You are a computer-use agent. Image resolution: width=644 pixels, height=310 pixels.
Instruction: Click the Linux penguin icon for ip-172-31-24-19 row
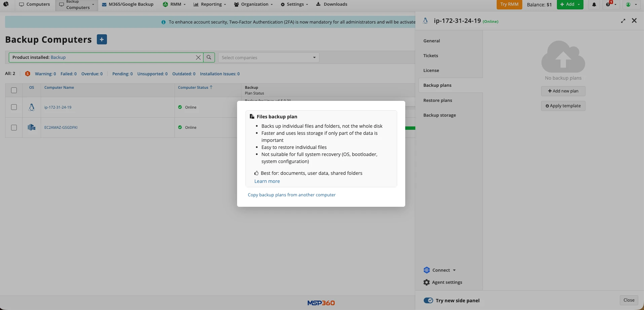[32, 107]
